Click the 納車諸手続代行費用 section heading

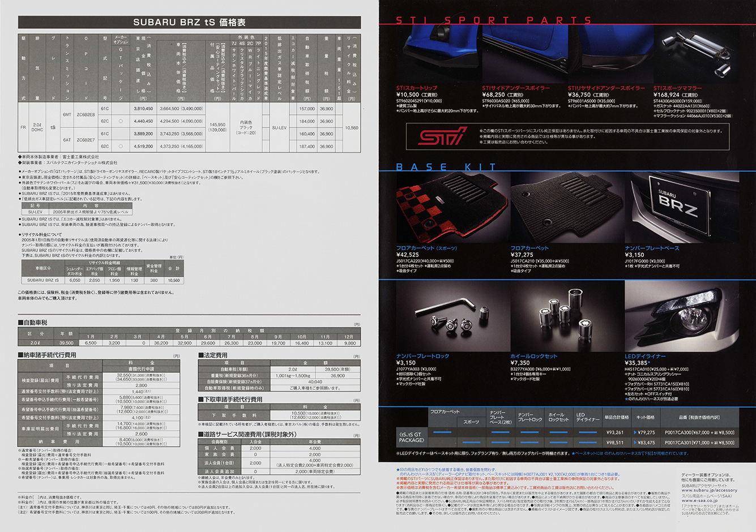47,355
